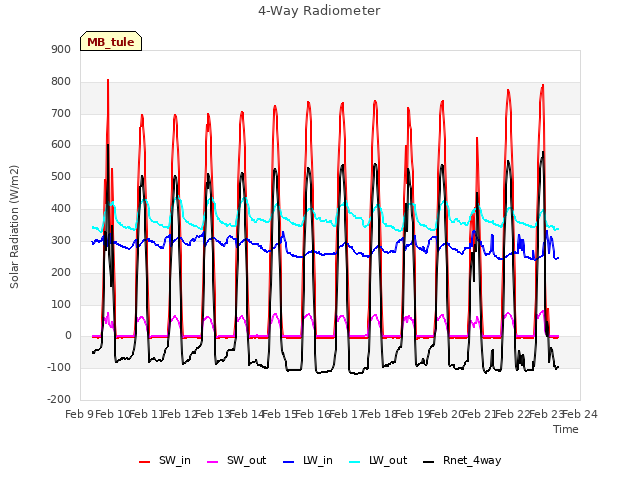Click the MB_tule annotation label
Screen dimensions: 640x480
pos(111,42)
